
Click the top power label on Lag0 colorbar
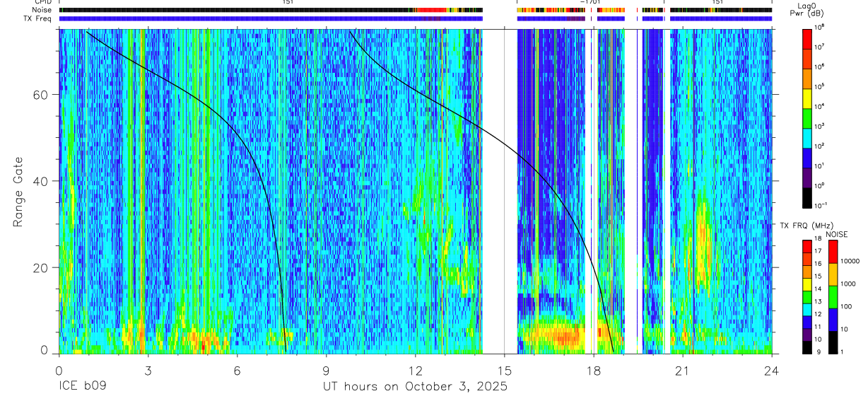pos(821,27)
